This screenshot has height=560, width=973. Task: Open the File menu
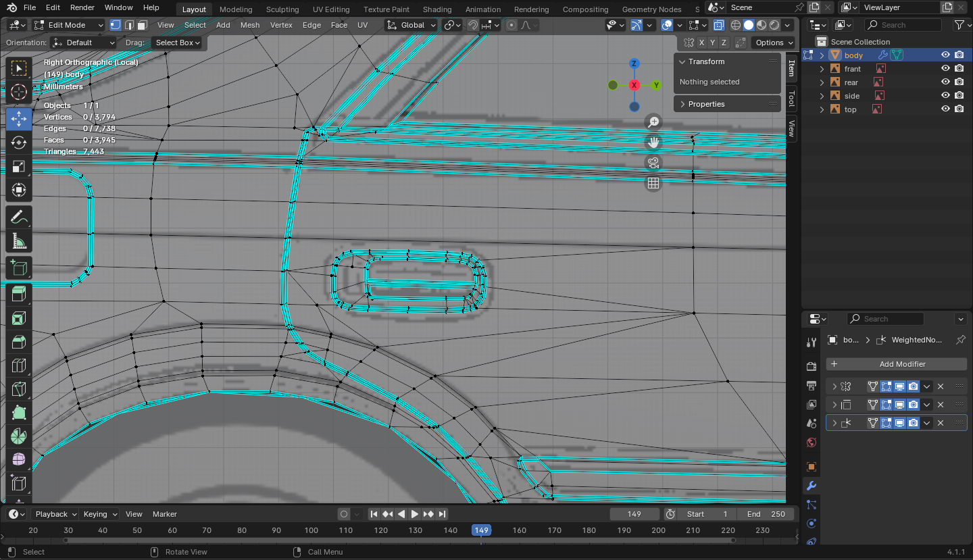(x=30, y=7)
